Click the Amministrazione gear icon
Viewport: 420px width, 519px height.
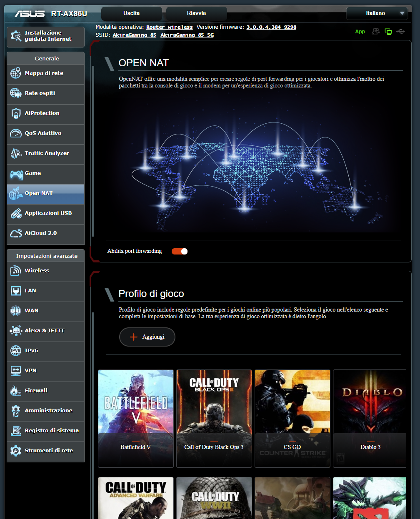coord(16,411)
